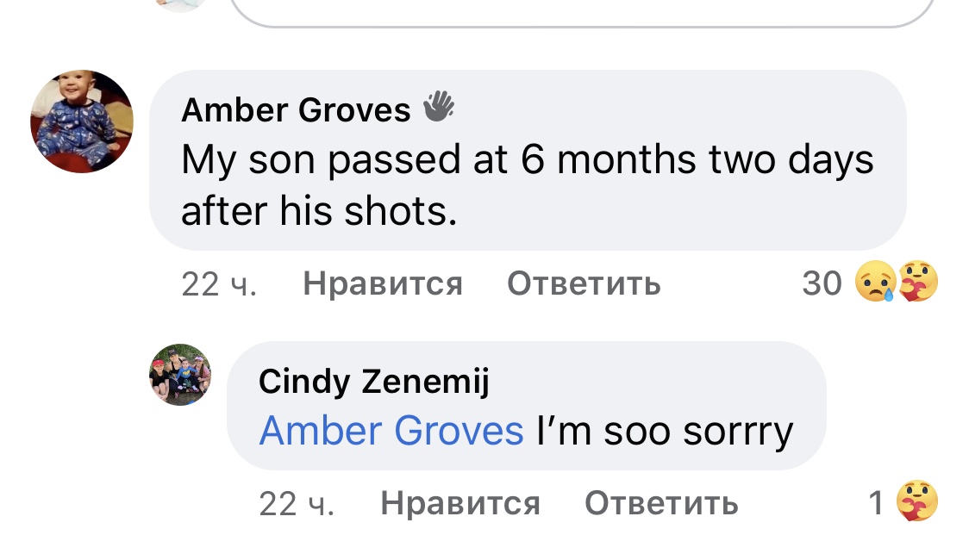The height and width of the screenshot is (560, 969).
Task: Open Cindy Zenemij's profile picture
Action: (180, 375)
